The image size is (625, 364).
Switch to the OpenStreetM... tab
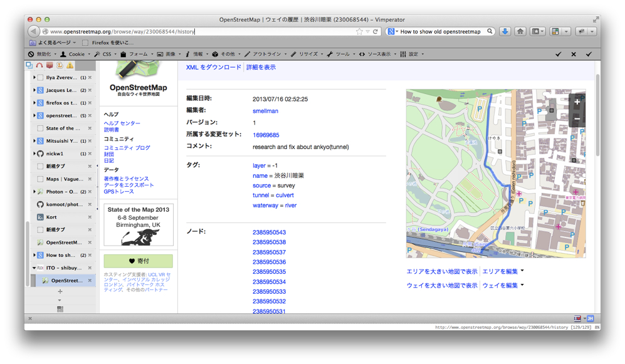coord(63,242)
